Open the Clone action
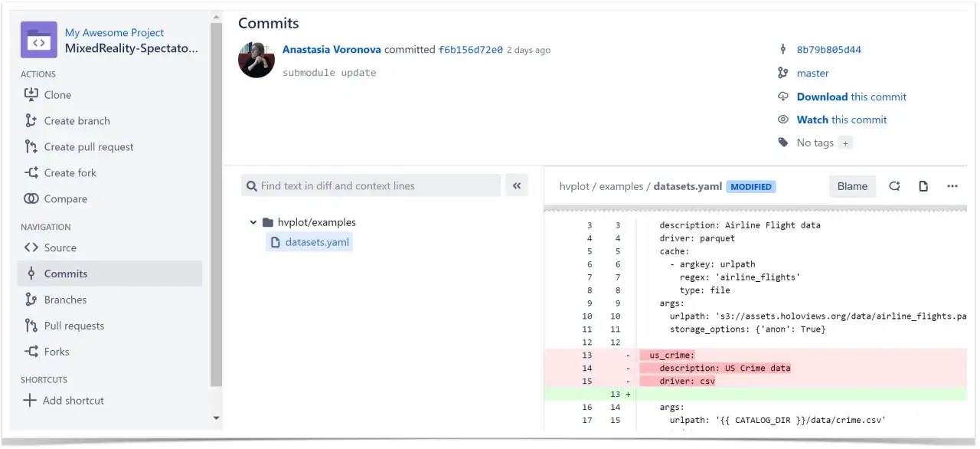This screenshot has width=980, height=449. 57,95
